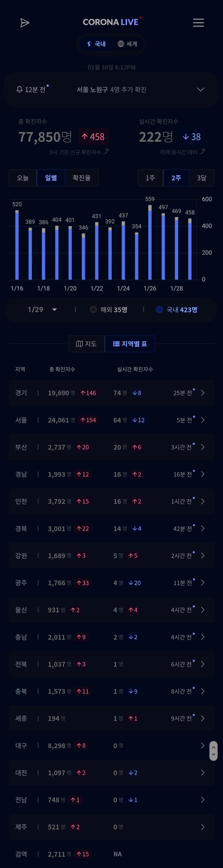The width and height of the screenshot is (223, 868).
Task: Select the 1주 range button
Action: point(150,178)
